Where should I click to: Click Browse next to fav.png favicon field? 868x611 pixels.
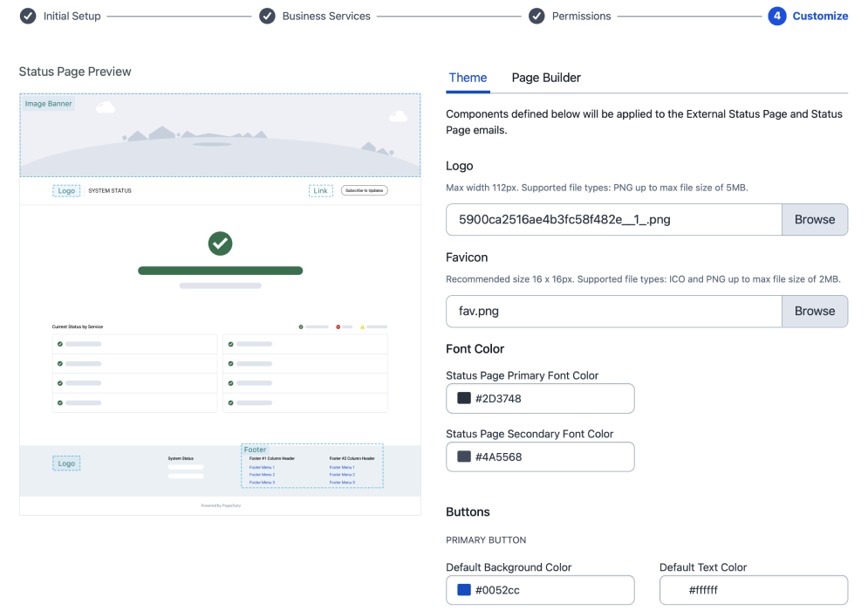[x=815, y=311]
